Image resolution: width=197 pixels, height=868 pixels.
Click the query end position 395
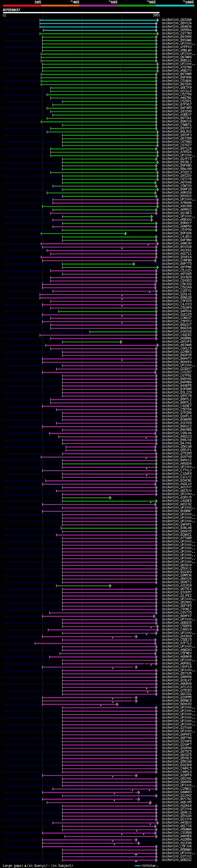tap(155, 15)
